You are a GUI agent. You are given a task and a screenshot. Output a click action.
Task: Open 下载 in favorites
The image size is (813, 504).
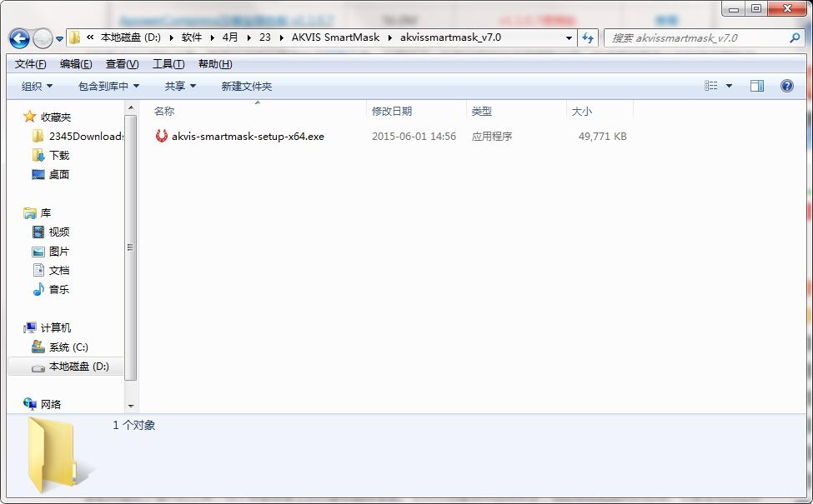[x=58, y=156]
